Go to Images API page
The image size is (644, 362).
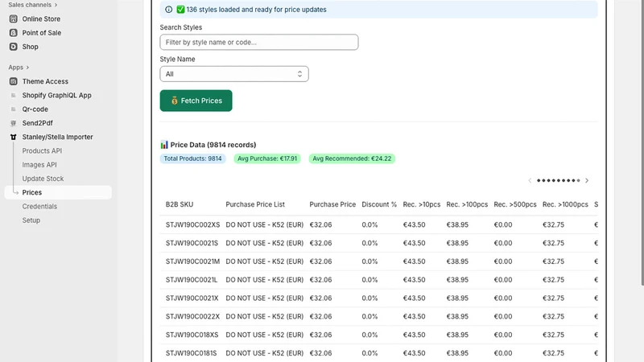39,165
